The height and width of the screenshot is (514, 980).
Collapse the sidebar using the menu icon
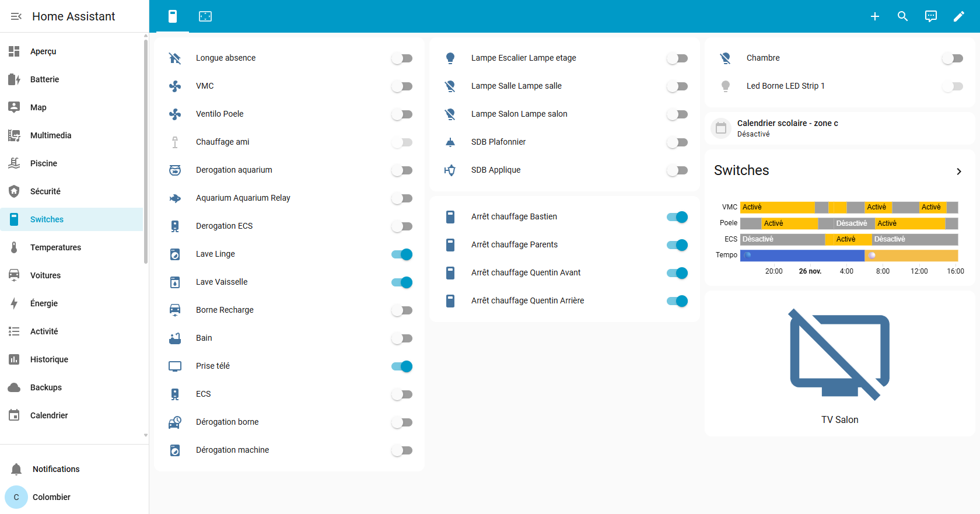(x=16, y=16)
